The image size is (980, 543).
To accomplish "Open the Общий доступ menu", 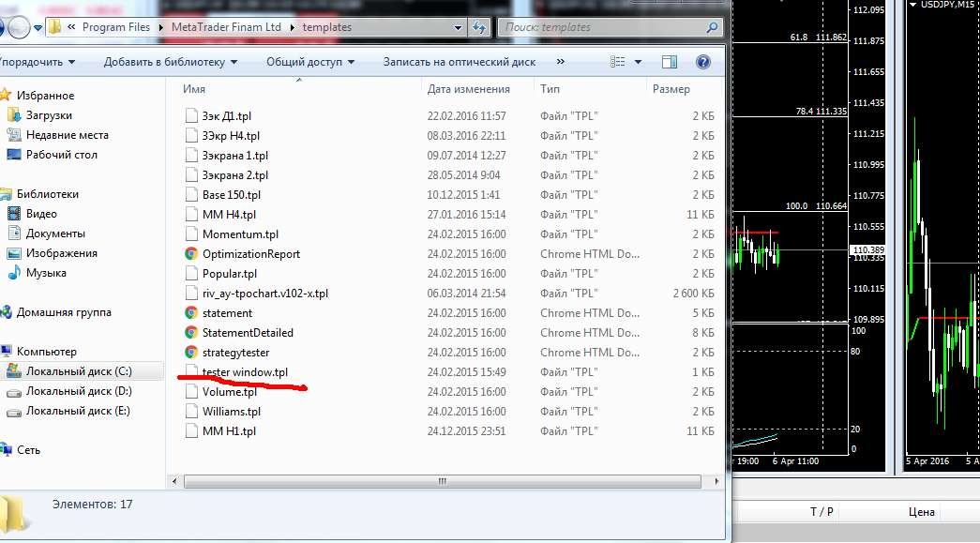I will 310,62.
